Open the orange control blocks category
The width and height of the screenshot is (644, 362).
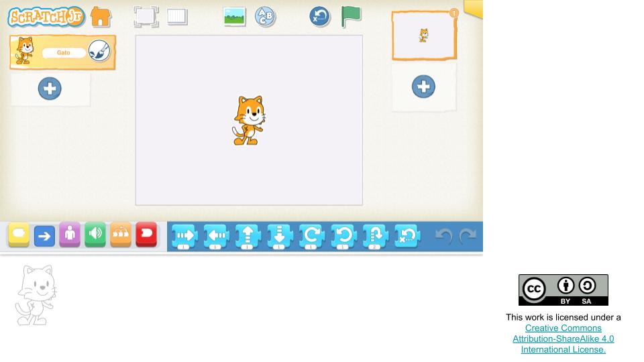click(121, 235)
